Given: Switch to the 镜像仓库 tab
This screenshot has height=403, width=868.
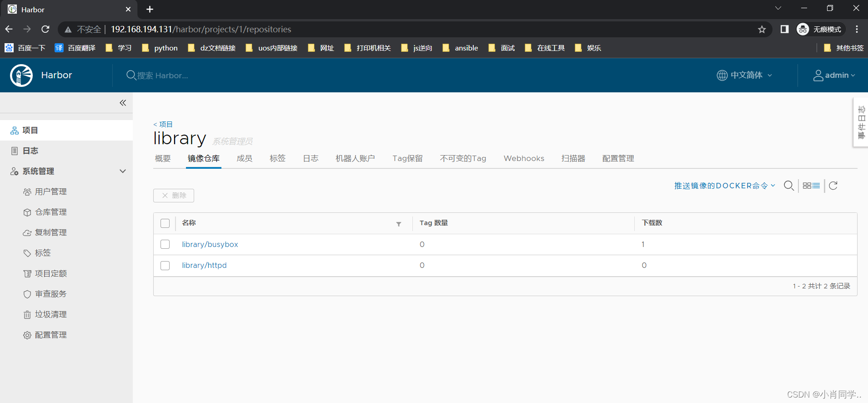Looking at the screenshot, I should pos(204,158).
